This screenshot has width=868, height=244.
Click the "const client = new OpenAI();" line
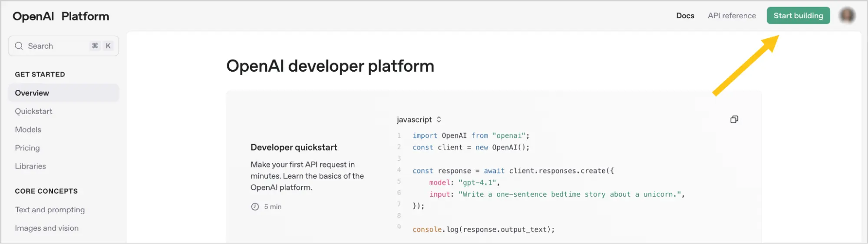(471, 147)
